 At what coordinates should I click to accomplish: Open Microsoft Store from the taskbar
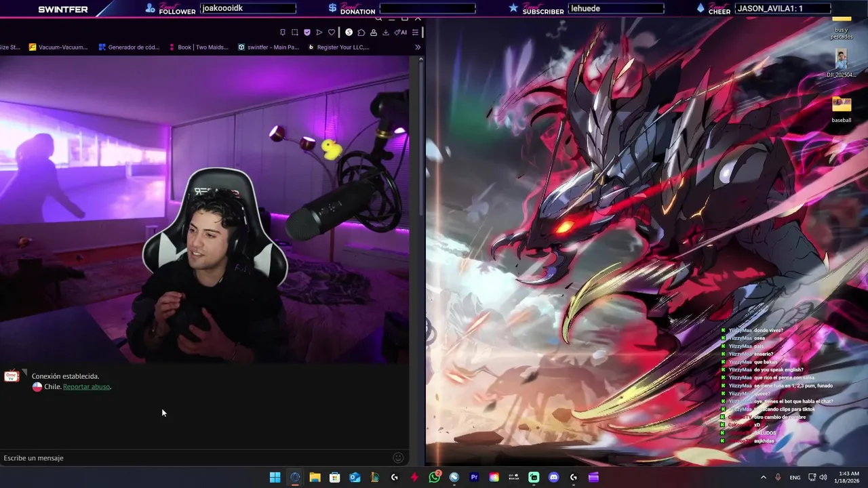pyautogui.click(x=334, y=477)
